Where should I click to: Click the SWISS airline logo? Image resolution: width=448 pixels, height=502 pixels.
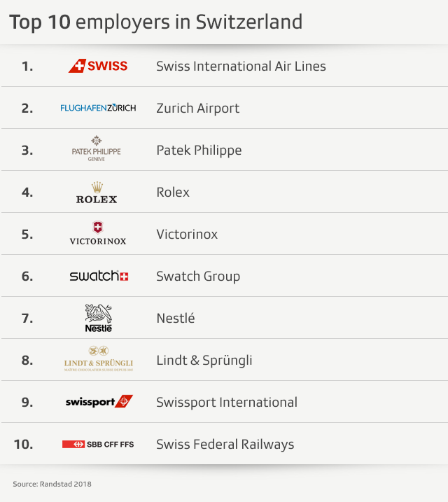(98, 66)
